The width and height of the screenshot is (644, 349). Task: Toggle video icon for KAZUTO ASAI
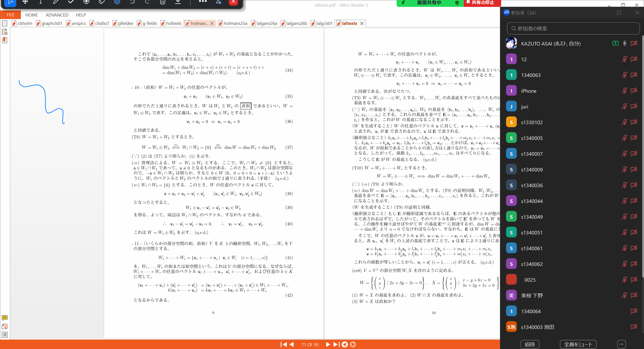pyautogui.click(x=634, y=43)
